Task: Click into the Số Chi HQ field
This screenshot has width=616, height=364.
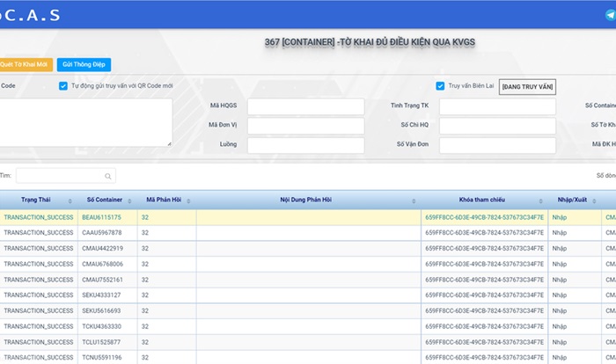Action: click(x=497, y=126)
